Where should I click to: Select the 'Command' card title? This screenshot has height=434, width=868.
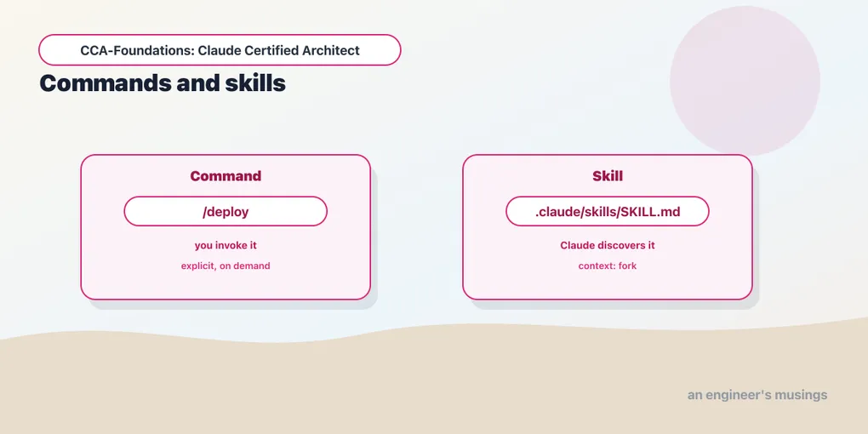pos(226,176)
